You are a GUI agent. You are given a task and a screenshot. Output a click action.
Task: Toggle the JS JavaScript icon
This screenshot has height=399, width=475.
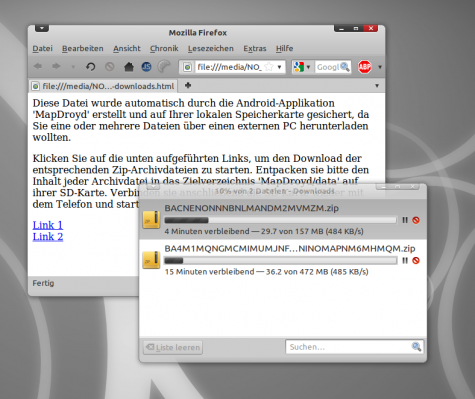147,67
